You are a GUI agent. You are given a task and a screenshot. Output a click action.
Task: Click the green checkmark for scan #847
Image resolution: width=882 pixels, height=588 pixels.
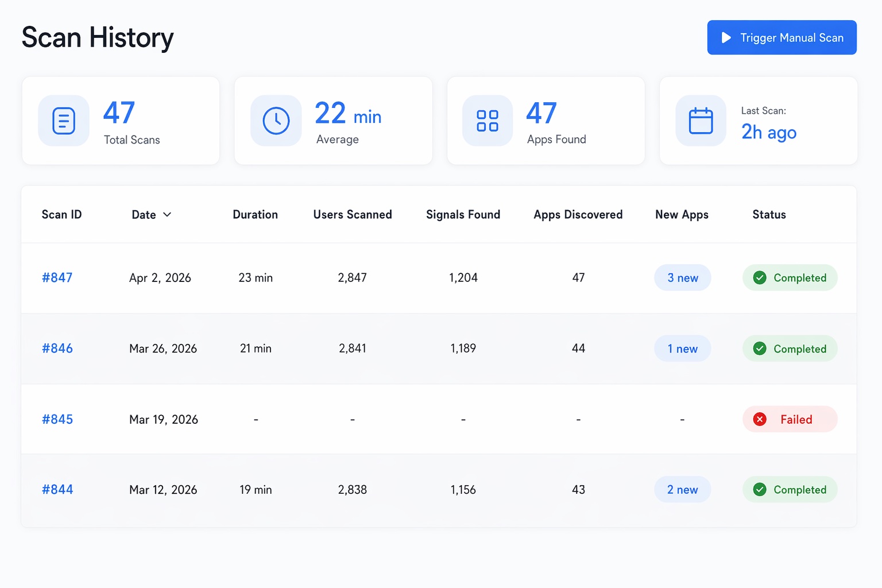[760, 278]
